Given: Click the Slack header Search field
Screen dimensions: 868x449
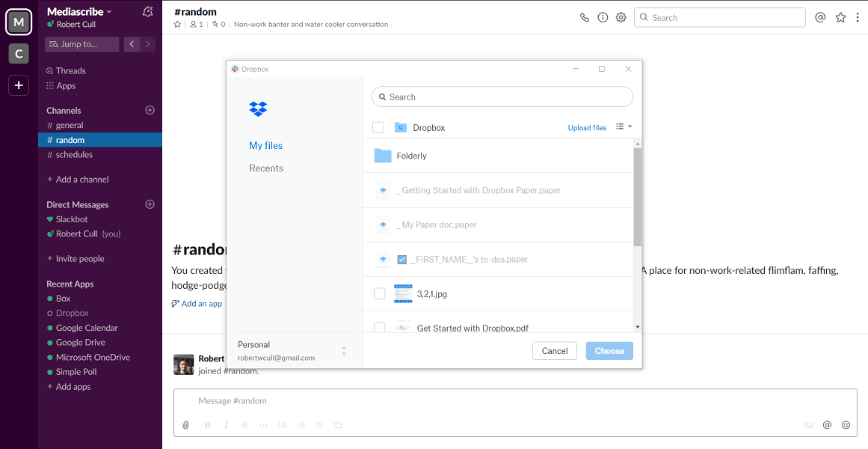Looking at the screenshot, I should click(x=720, y=17).
